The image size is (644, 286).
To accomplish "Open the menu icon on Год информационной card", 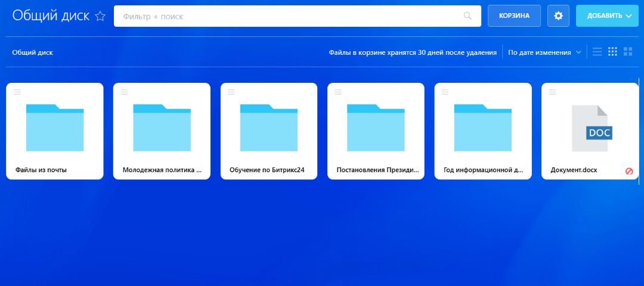I will (x=445, y=92).
